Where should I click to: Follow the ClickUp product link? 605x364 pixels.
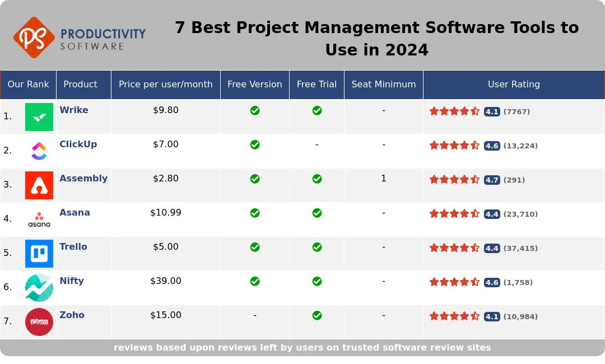point(78,144)
